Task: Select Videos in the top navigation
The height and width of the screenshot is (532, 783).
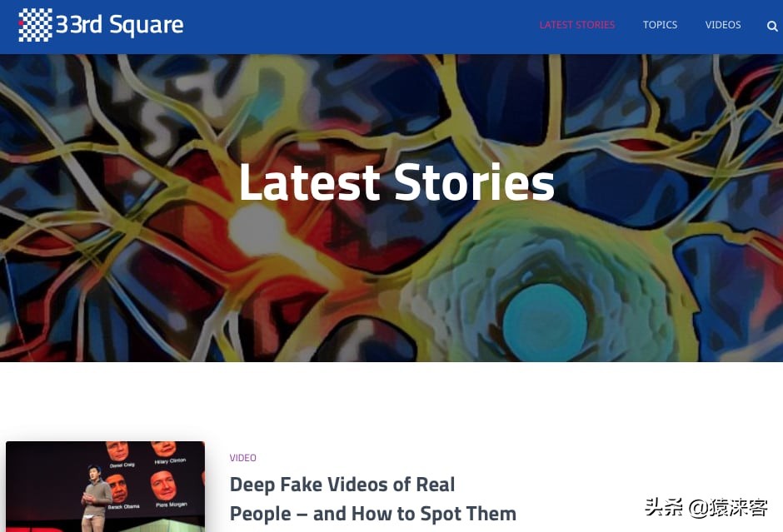Action: [x=722, y=25]
